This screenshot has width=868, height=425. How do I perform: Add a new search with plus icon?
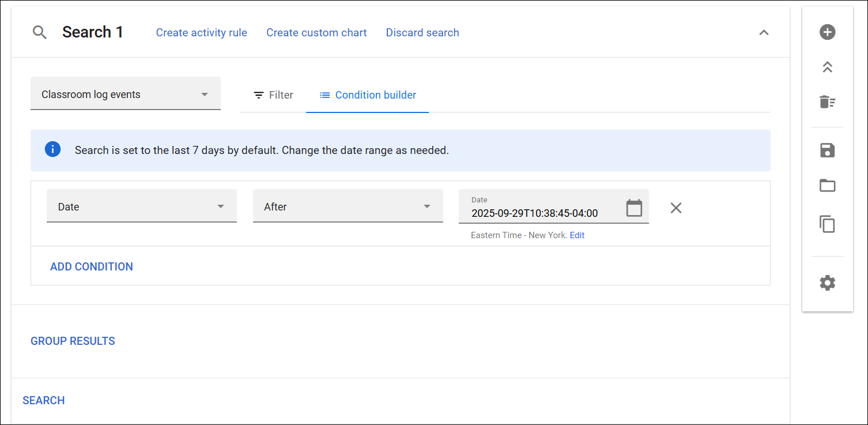827,32
